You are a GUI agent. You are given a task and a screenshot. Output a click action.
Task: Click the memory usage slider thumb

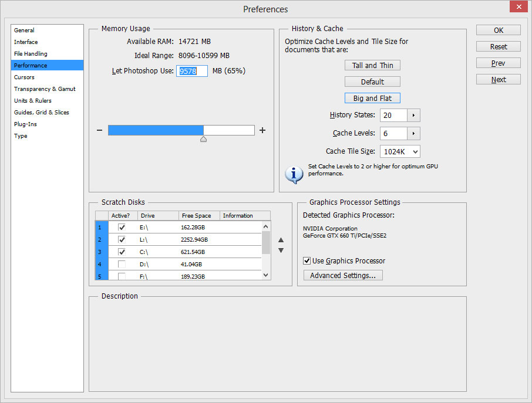(x=203, y=139)
